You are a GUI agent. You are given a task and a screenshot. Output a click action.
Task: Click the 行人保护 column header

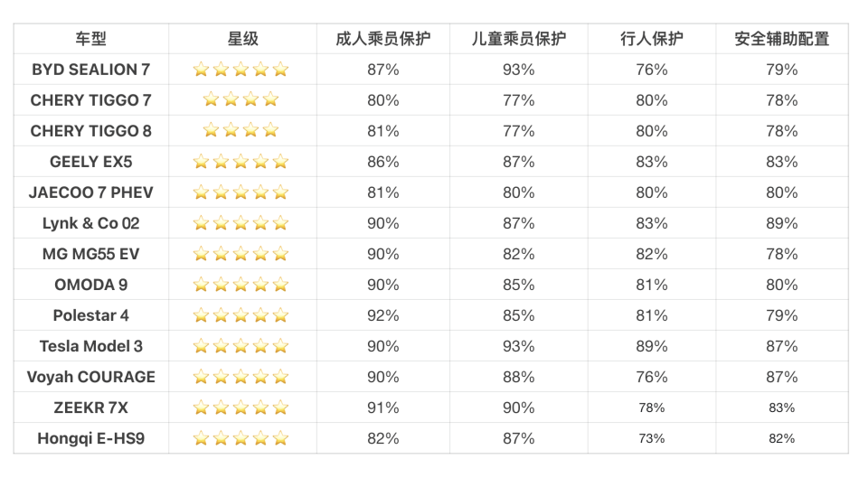(x=651, y=39)
